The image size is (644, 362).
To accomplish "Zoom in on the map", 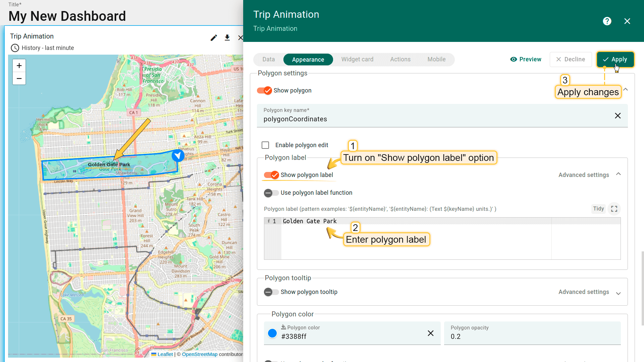I will (19, 66).
